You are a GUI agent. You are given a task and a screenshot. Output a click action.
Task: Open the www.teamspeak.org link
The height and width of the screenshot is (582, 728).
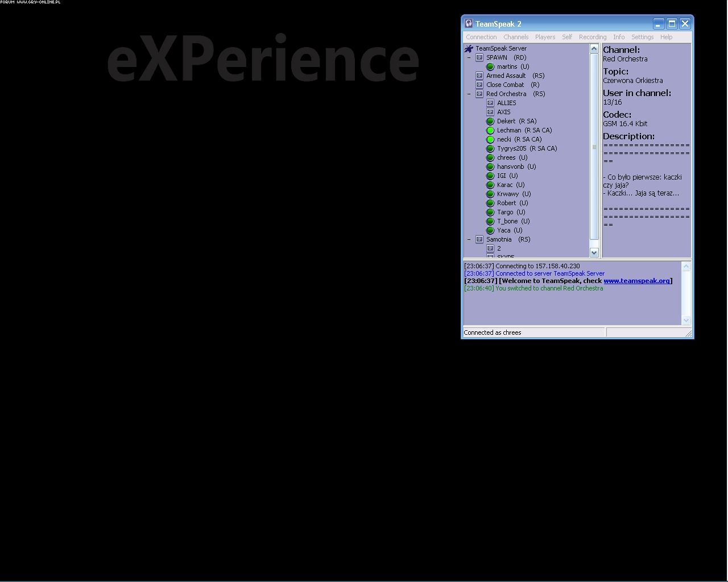pyautogui.click(x=636, y=281)
